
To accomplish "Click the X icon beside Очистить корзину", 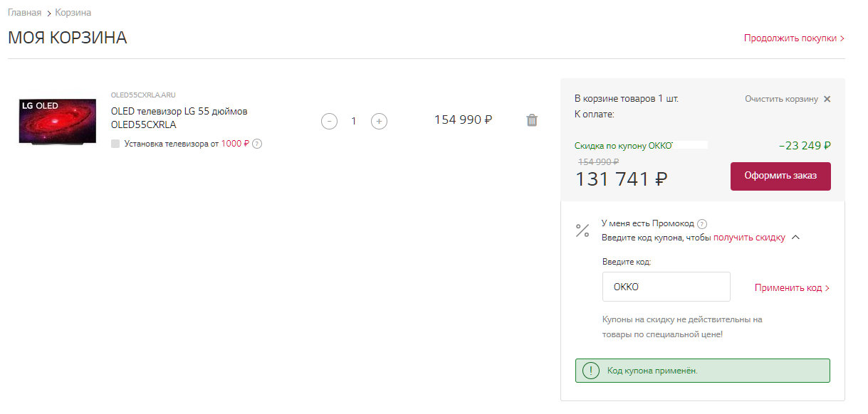I will 827,99.
